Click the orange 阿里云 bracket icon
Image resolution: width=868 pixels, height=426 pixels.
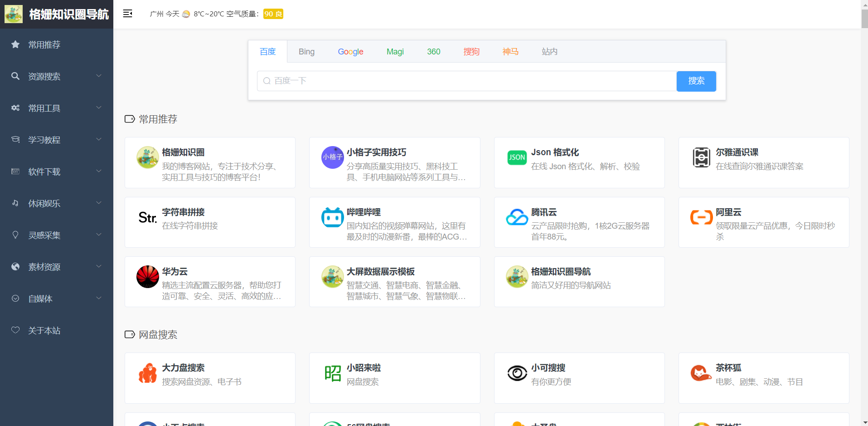click(x=702, y=217)
